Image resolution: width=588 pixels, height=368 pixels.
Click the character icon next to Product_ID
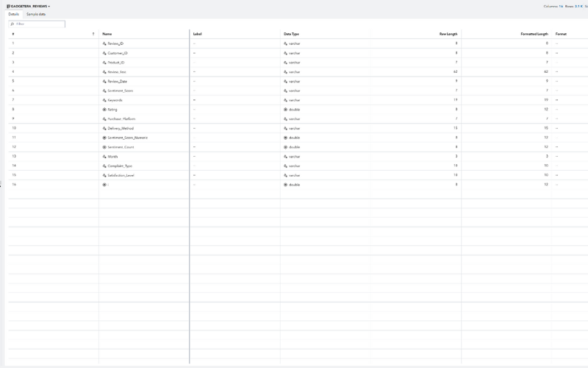[104, 63]
